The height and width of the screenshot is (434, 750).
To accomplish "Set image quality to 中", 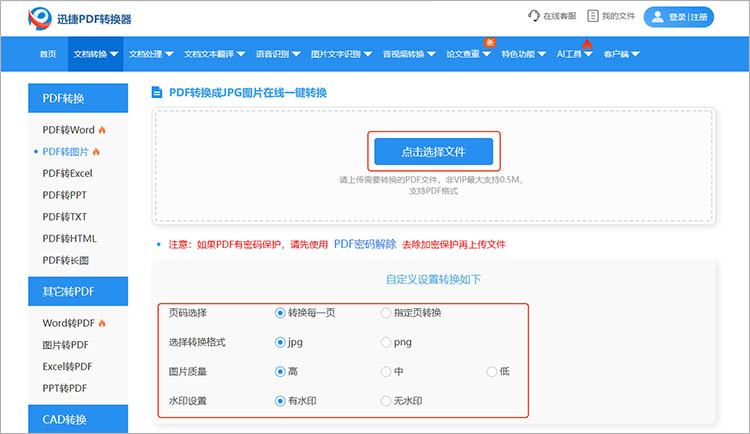I will [386, 371].
